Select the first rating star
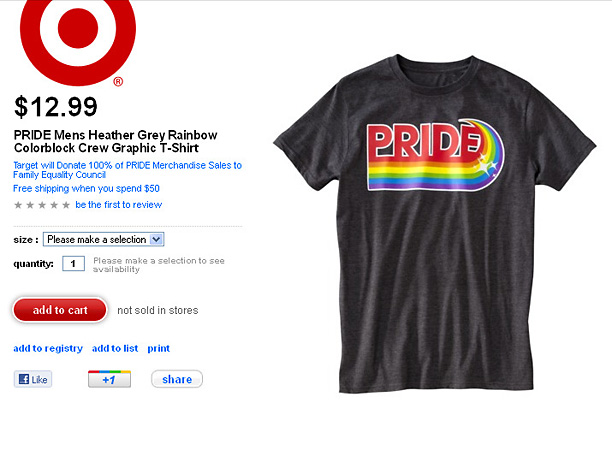The height and width of the screenshot is (450, 612). 18,205
